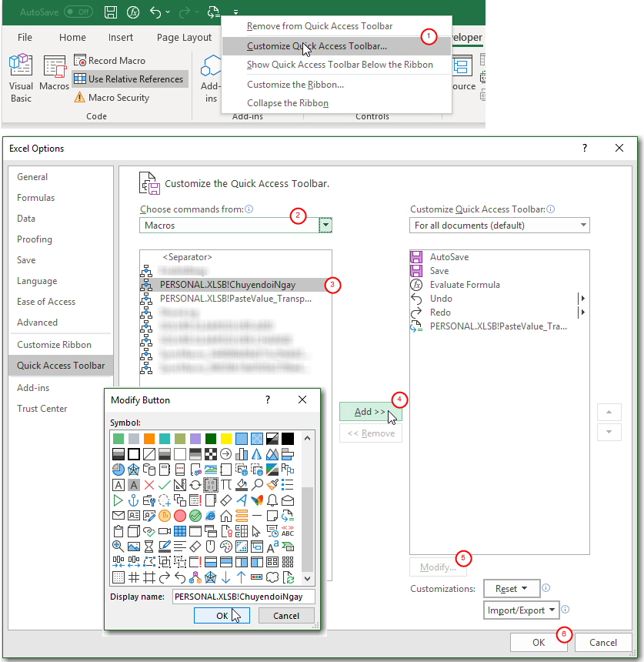Select Show Quick Access Toolbar Below the Ribbon
Image resolution: width=644 pixels, height=662 pixels.
[x=336, y=65]
